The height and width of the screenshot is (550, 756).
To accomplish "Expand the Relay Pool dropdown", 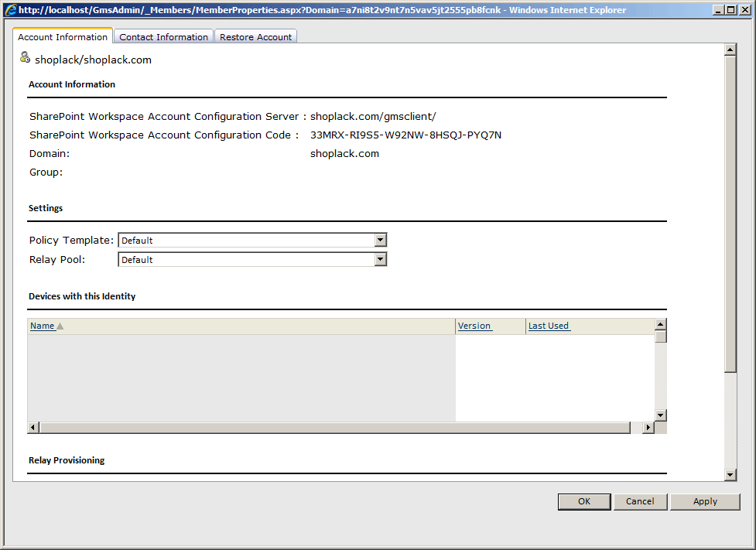I will click(381, 259).
